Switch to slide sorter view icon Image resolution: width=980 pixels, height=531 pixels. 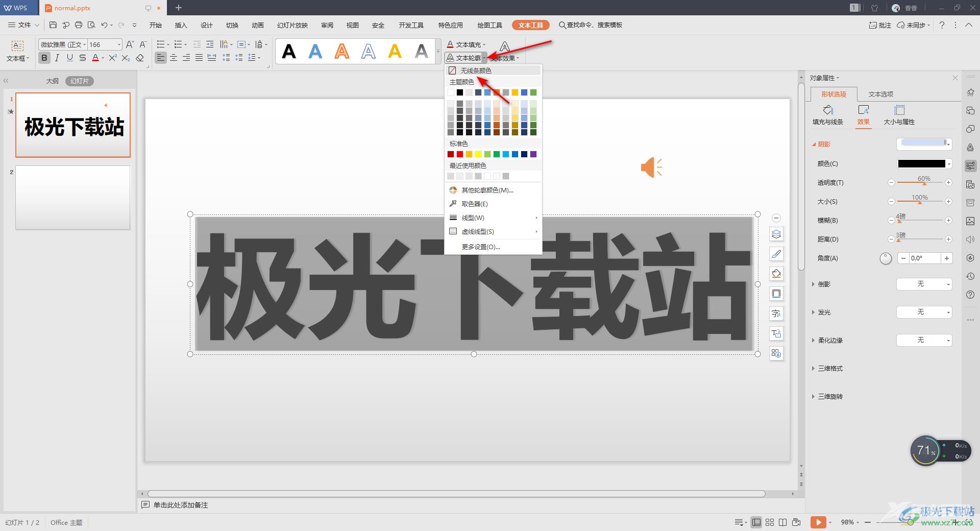point(770,522)
